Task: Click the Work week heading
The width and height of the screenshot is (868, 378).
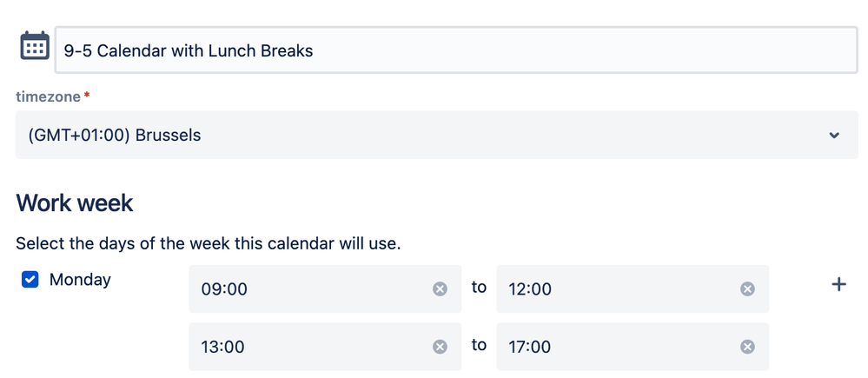Action: tap(74, 203)
